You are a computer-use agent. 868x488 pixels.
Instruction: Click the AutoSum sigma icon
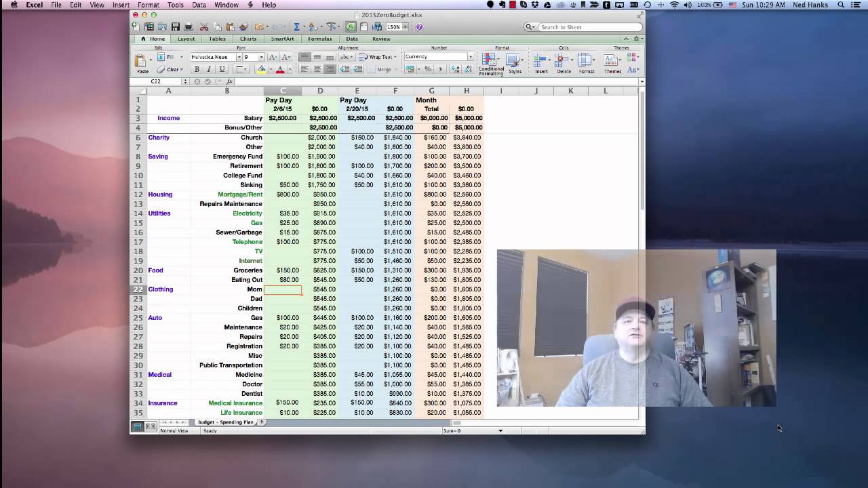pos(296,27)
